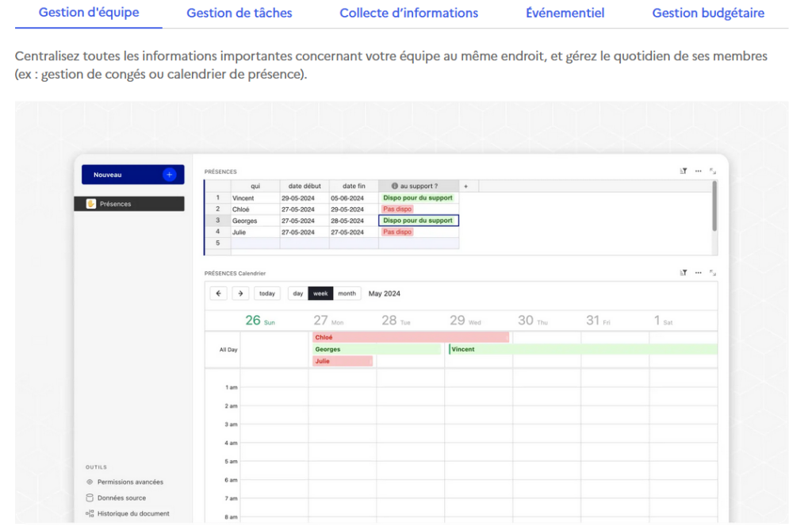Add a column with the plus header
Screen dimensions: 812x526
(465, 186)
